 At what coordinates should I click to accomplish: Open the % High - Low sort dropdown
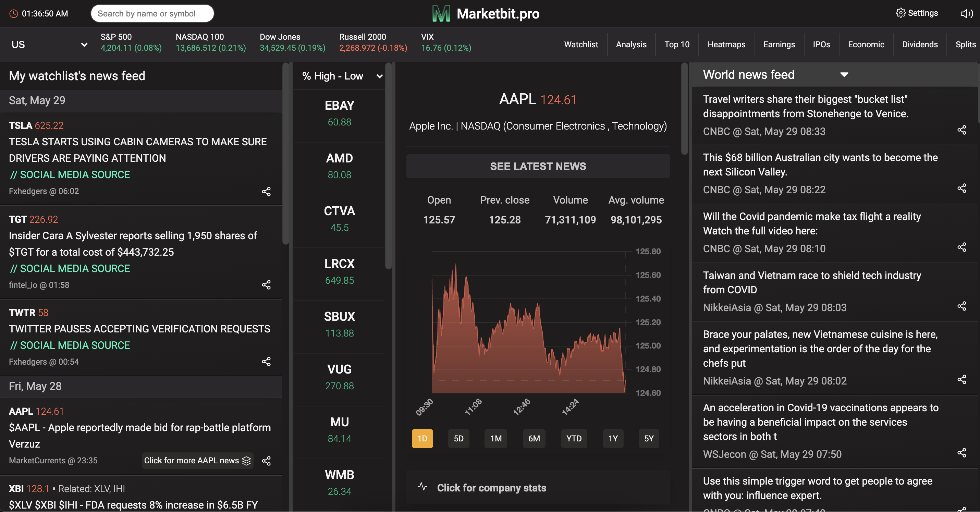point(342,76)
